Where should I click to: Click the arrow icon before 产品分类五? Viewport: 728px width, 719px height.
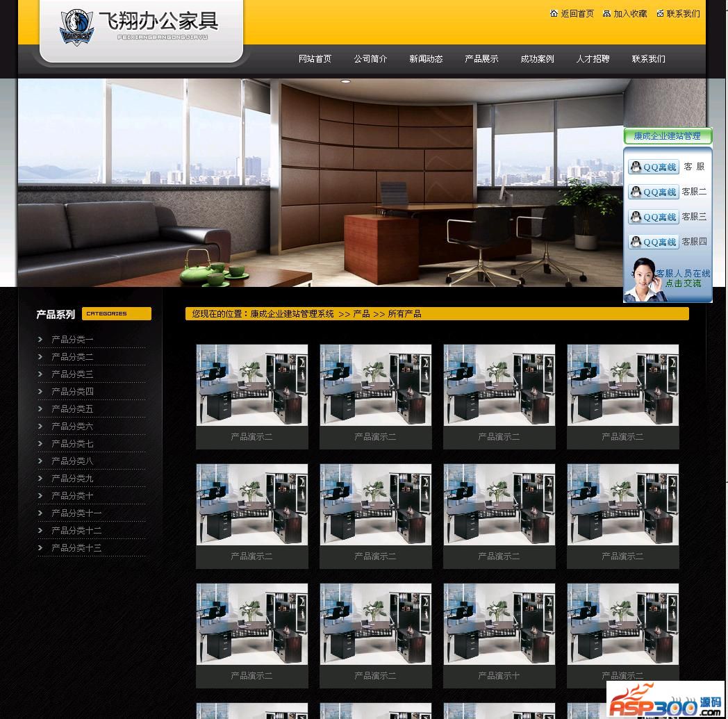click(x=40, y=409)
